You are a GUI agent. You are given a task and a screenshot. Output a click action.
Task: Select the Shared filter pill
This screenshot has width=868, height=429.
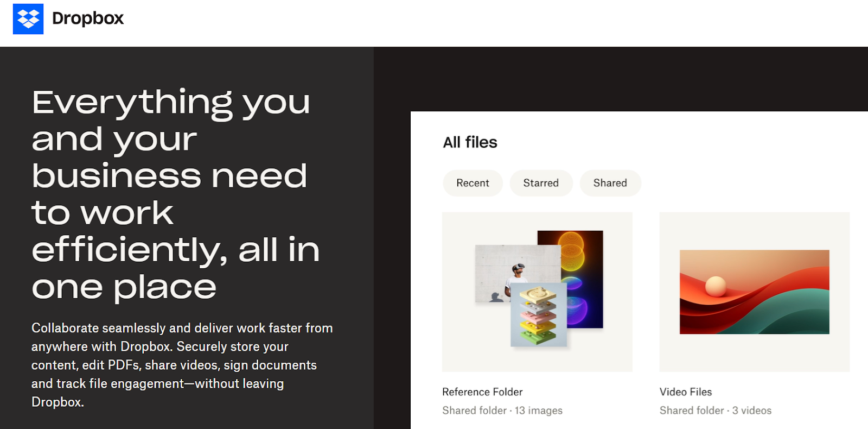pyautogui.click(x=610, y=183)
